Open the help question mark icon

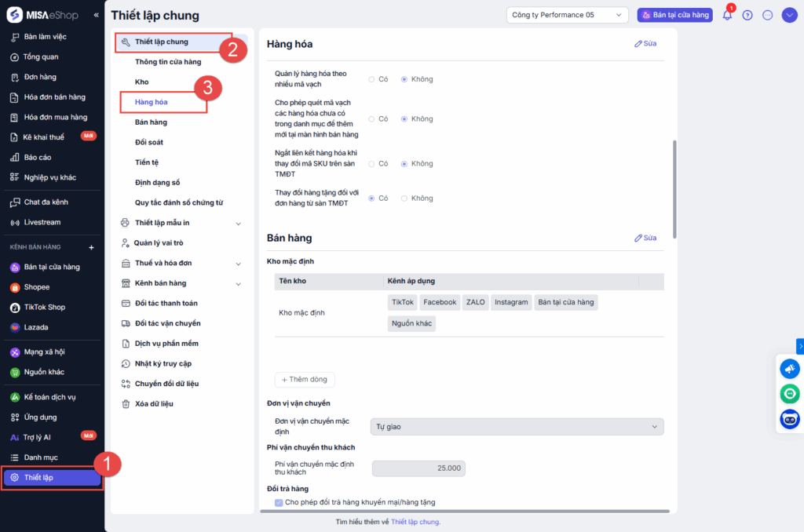pos(747,15)
